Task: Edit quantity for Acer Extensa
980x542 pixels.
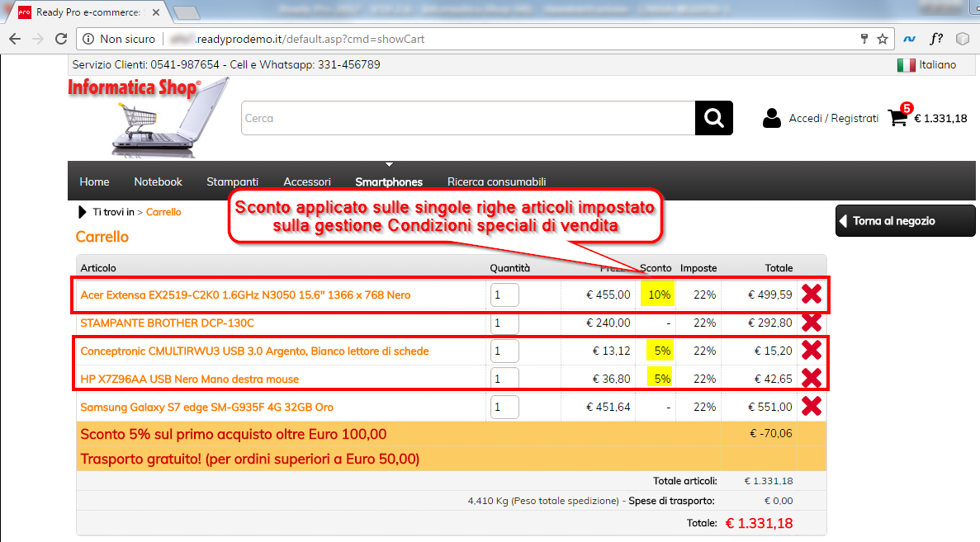Action: 504,295
